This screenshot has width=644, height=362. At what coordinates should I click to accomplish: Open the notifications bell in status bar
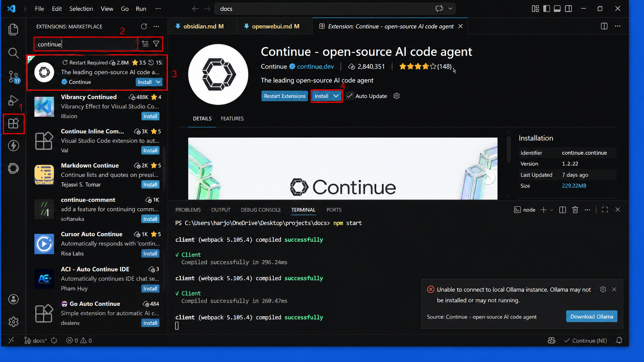point(619,340)
